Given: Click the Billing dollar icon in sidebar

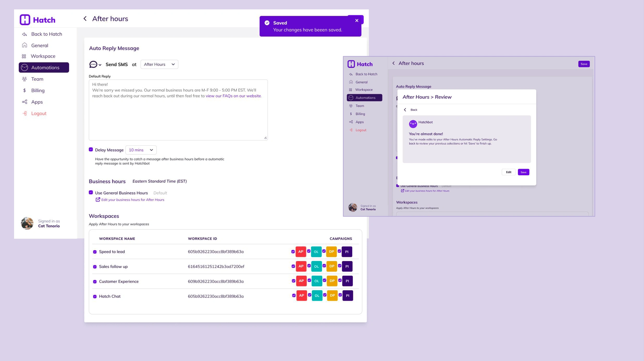Looking at the screenshot, I should pos(24,91).
